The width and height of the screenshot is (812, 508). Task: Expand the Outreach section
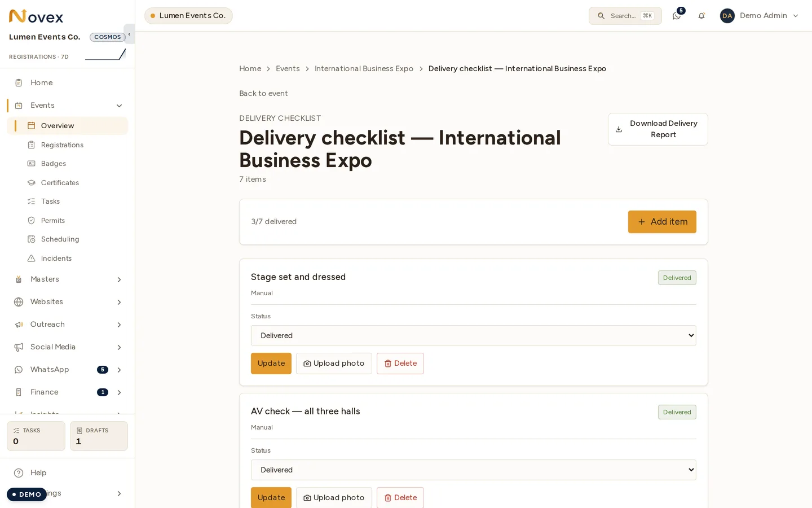point(119,325)
